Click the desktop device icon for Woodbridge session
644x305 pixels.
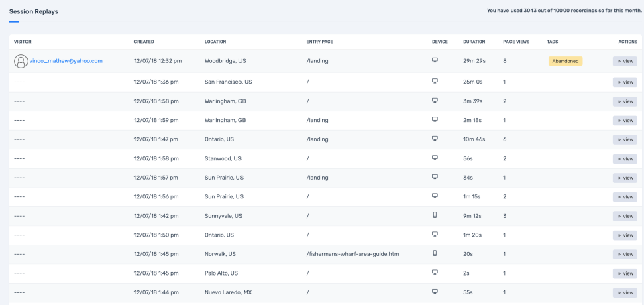point(435,60)
